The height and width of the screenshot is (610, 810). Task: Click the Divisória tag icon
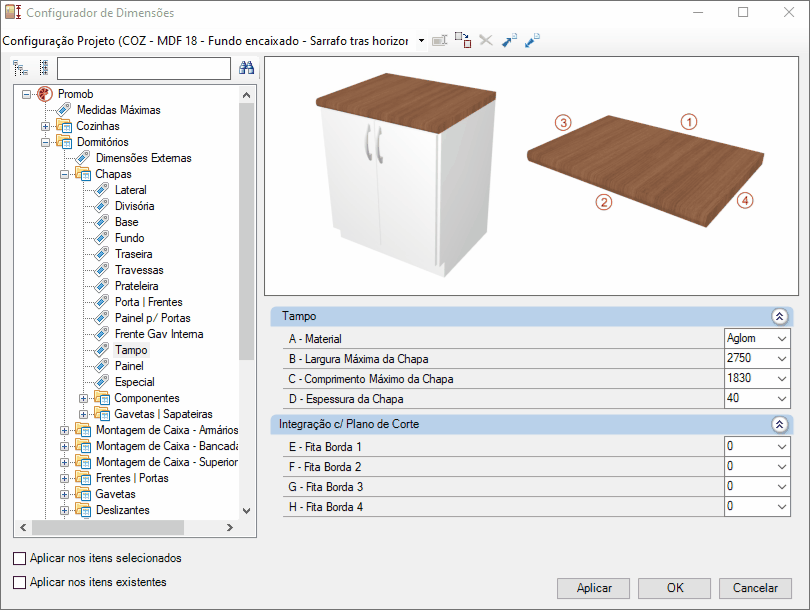coord(102,206)
